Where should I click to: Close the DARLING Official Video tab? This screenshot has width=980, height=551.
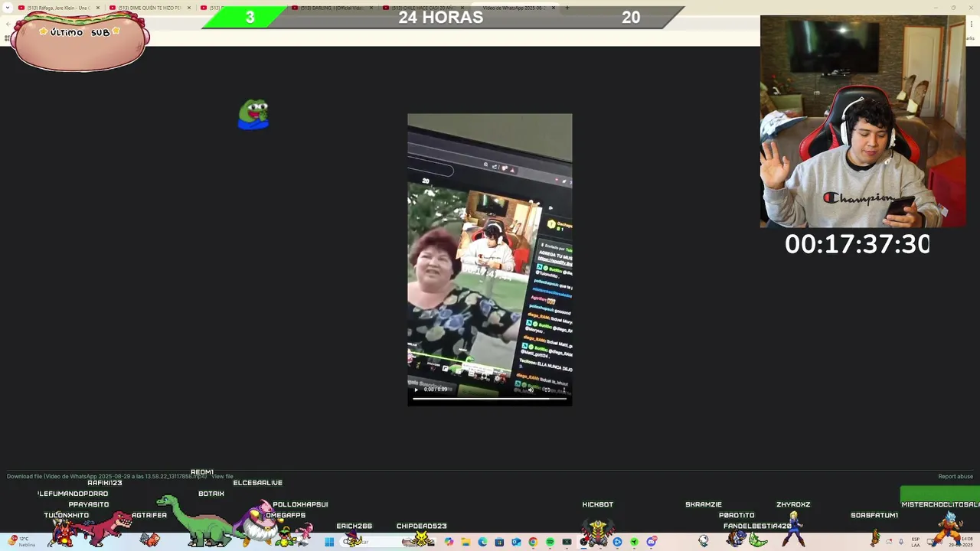(x=372, y=8)
